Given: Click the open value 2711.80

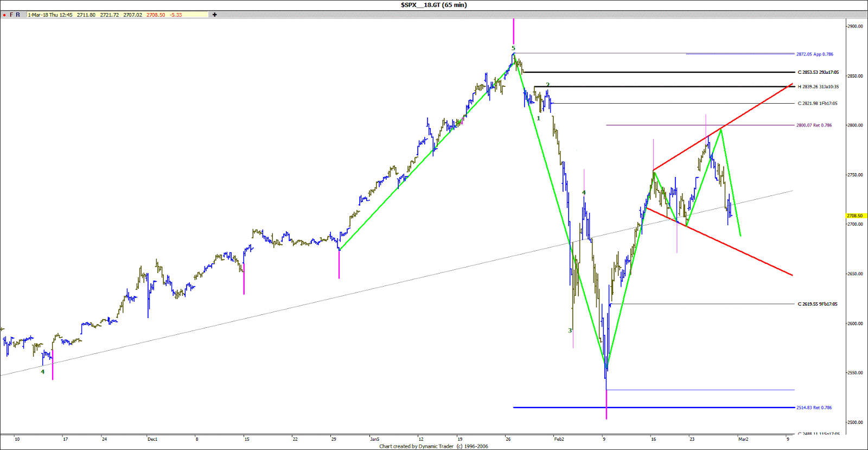Looking at the screenshot, I should click(x=86, y=15).
